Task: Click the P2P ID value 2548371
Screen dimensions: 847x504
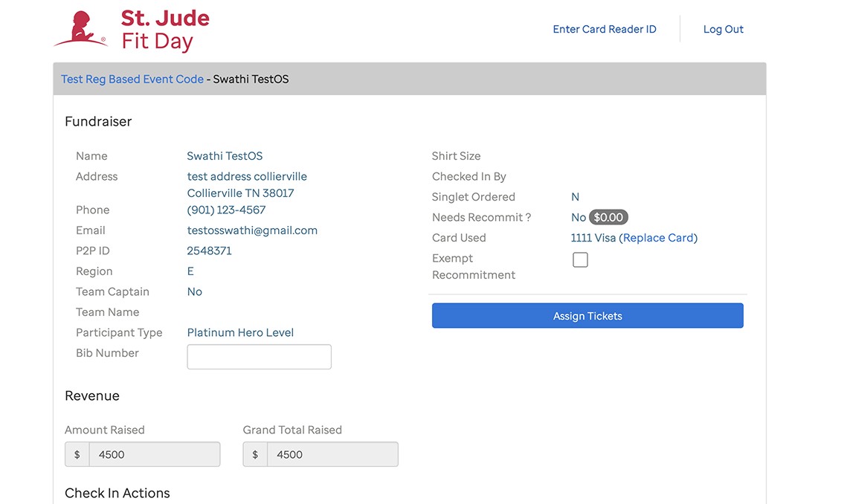Action: [x=209, y=251]
